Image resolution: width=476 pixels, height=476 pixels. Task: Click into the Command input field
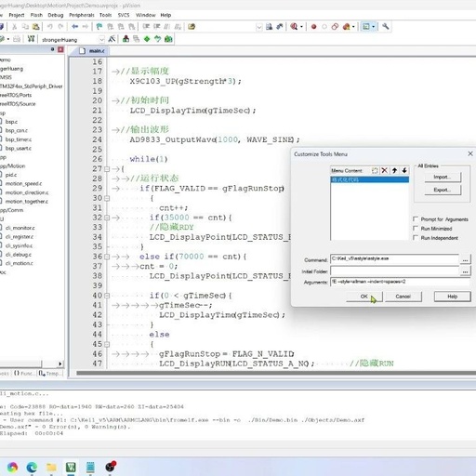coord(394,258)
